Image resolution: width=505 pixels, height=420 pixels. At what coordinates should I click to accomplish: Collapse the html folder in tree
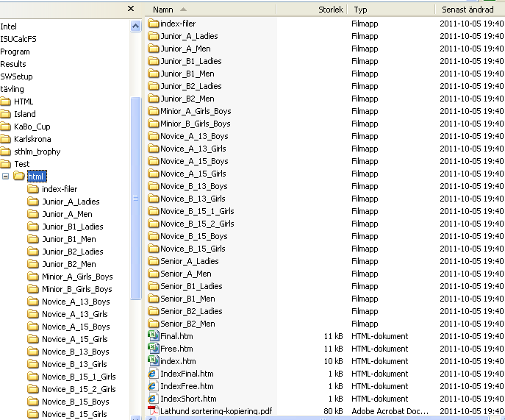click(x=5, y=176)
